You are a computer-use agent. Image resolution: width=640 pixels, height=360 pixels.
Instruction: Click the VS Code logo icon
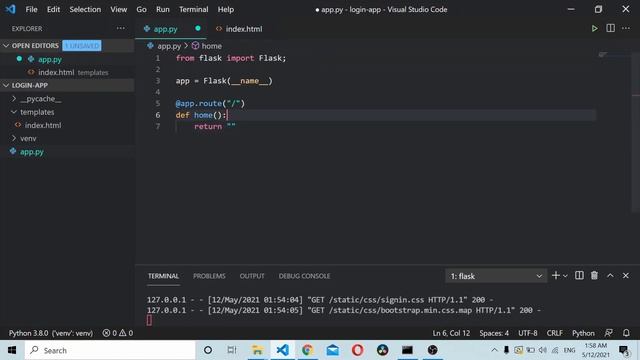pyautogui.click(x=11, y=9)
